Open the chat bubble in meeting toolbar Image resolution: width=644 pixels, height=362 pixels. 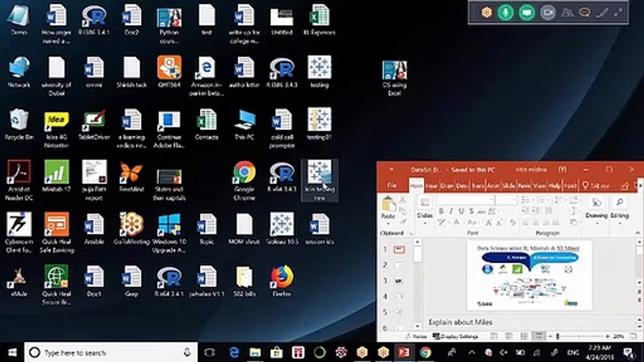[584, 13]
